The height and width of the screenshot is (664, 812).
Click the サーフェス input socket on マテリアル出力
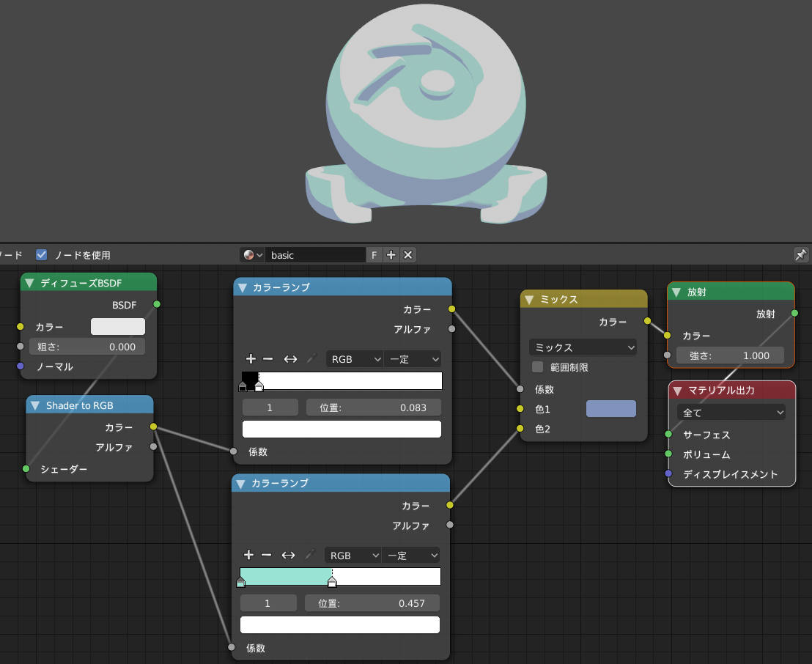tap(668, 434)
